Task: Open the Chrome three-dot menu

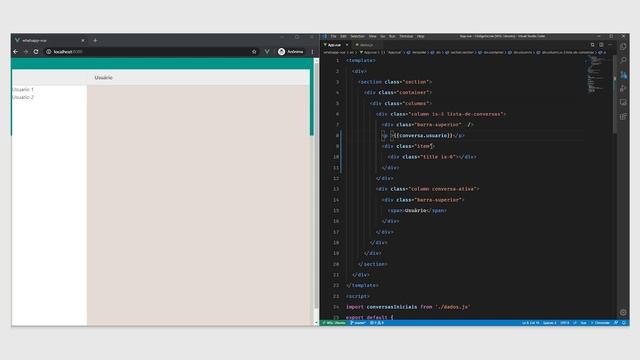Action: pos(313,52)
